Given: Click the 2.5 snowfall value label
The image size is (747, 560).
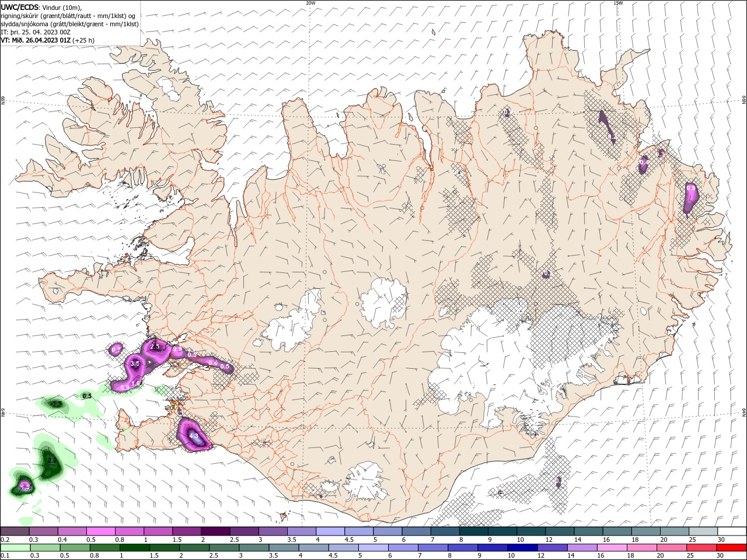Looking at the screenshot, I should [x=155, y=346].
